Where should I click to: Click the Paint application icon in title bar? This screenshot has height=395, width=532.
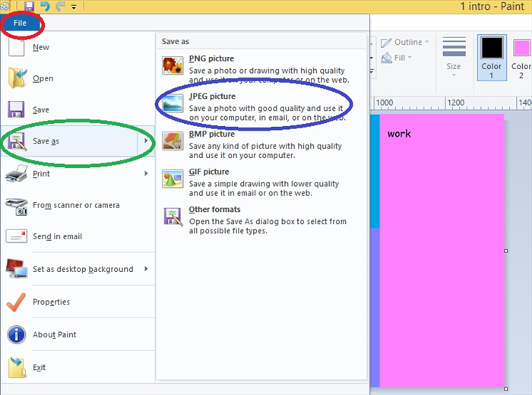[5, 6]
